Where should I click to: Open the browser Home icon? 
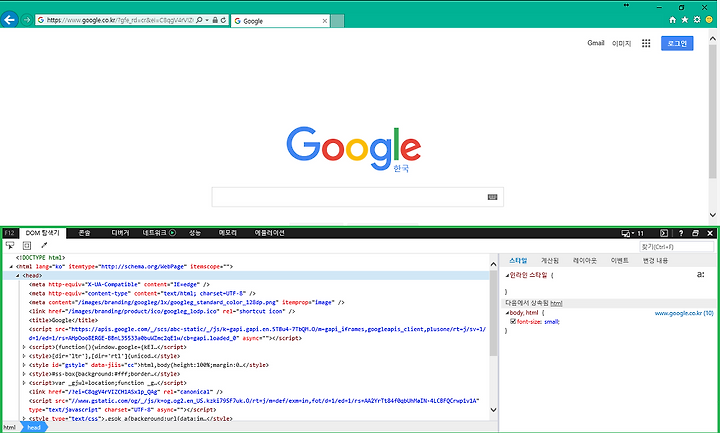point(672,20)
